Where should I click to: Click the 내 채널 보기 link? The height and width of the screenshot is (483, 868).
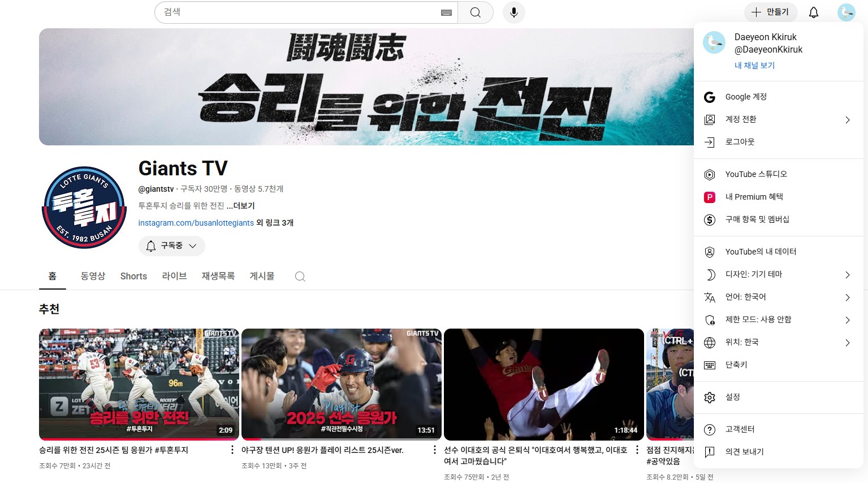pyautogui.click(x=754, y=66)
